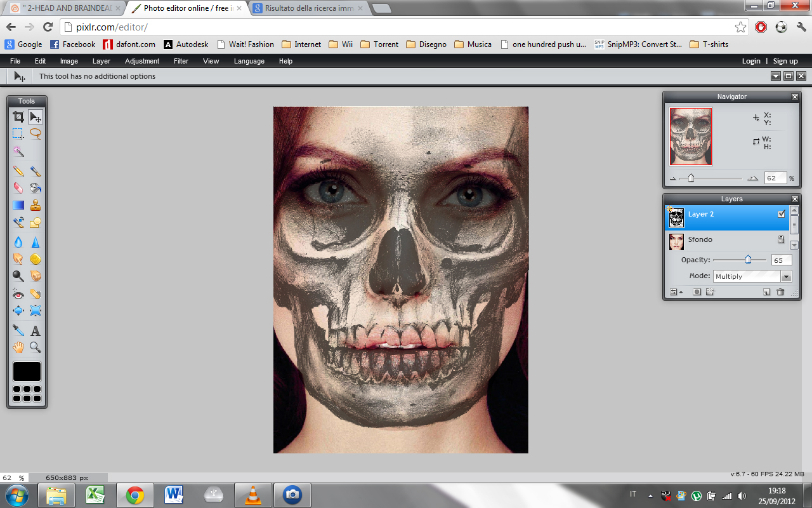Open layer styles
Image resolution: width=812 pixels, height=508 pixels.
710,292
